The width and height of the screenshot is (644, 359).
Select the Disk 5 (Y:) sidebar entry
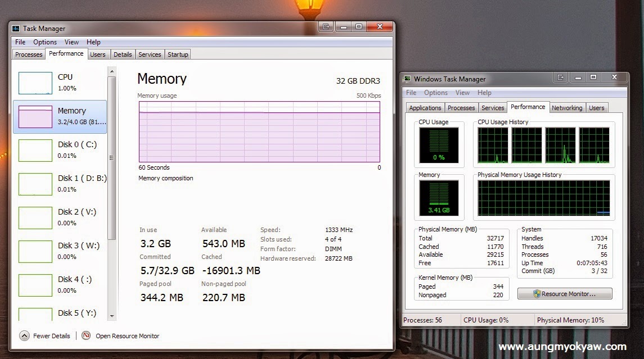[60, 314]
